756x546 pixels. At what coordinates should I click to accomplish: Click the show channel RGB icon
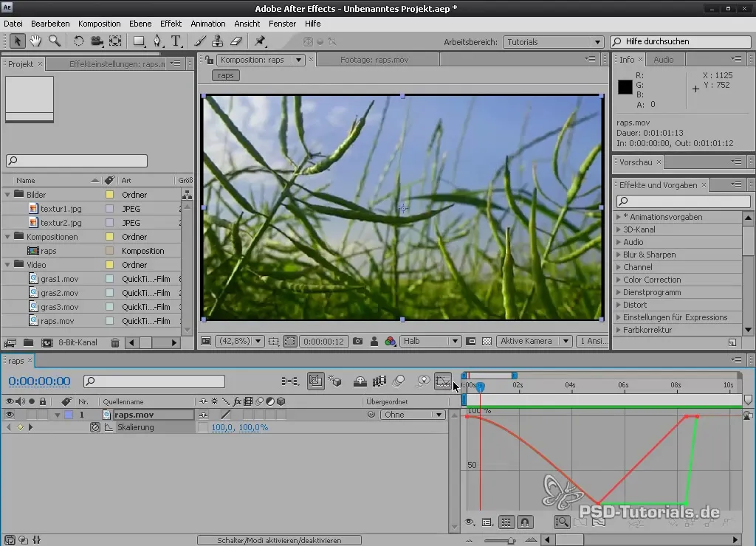[391, 341]
